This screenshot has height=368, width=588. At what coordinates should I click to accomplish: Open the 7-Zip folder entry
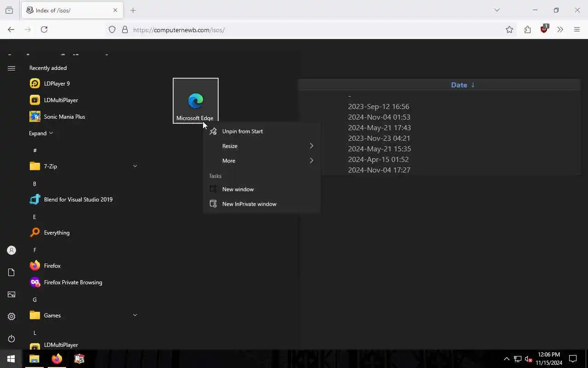point(83,166)
